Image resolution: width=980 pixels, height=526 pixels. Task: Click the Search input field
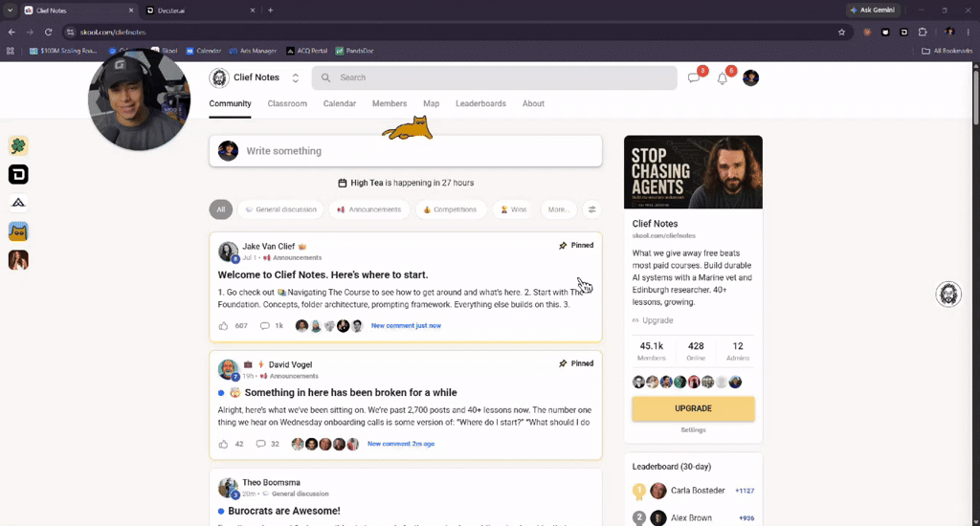(495, 77)
